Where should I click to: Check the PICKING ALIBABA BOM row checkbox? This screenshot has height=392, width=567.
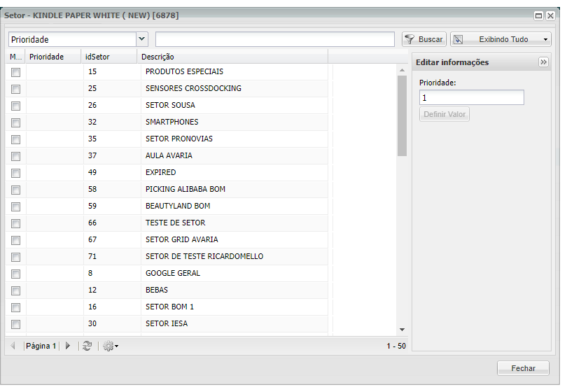click(x=15, y=190)
